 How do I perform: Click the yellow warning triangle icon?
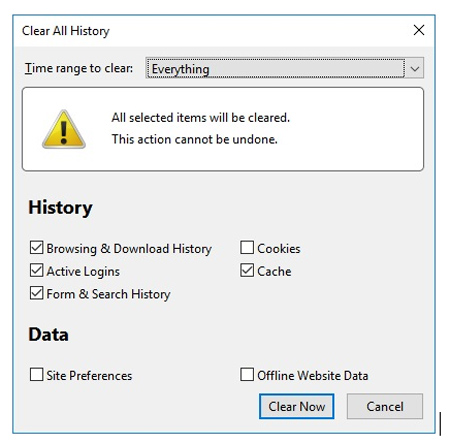[x=64, y=129]
